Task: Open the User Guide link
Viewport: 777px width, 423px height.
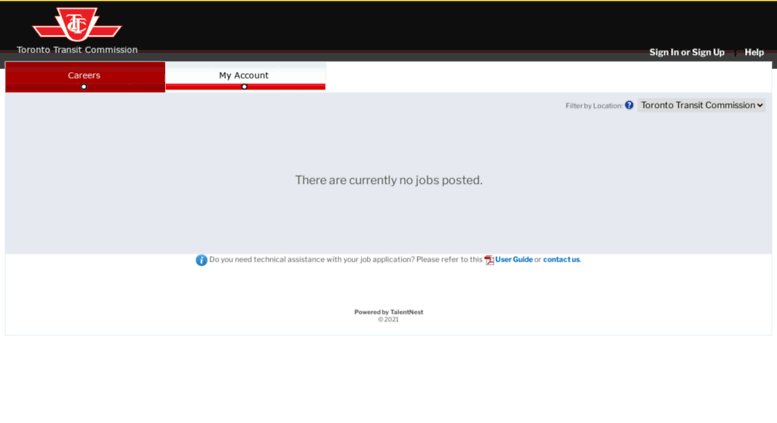Action: click(514, 260)
